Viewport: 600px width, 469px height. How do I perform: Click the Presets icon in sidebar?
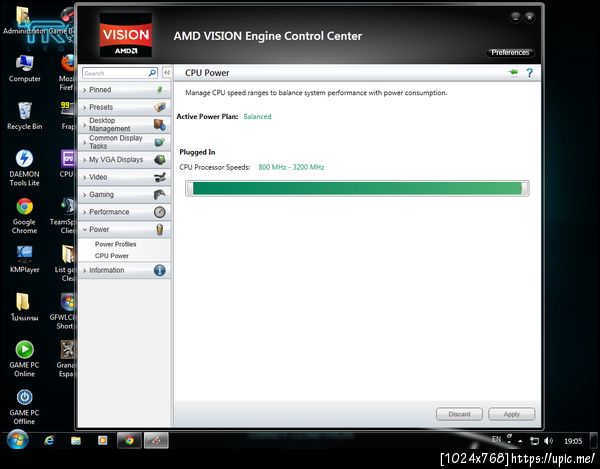160,107
